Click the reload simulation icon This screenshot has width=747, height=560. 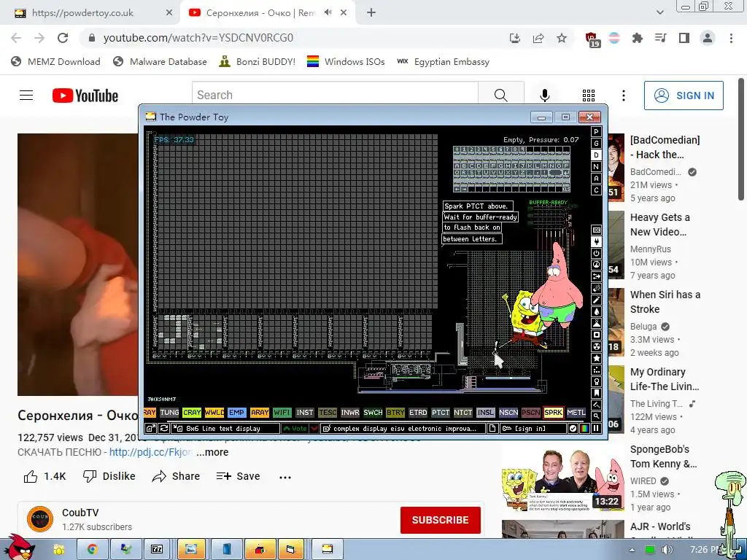[x=163, y=429]
